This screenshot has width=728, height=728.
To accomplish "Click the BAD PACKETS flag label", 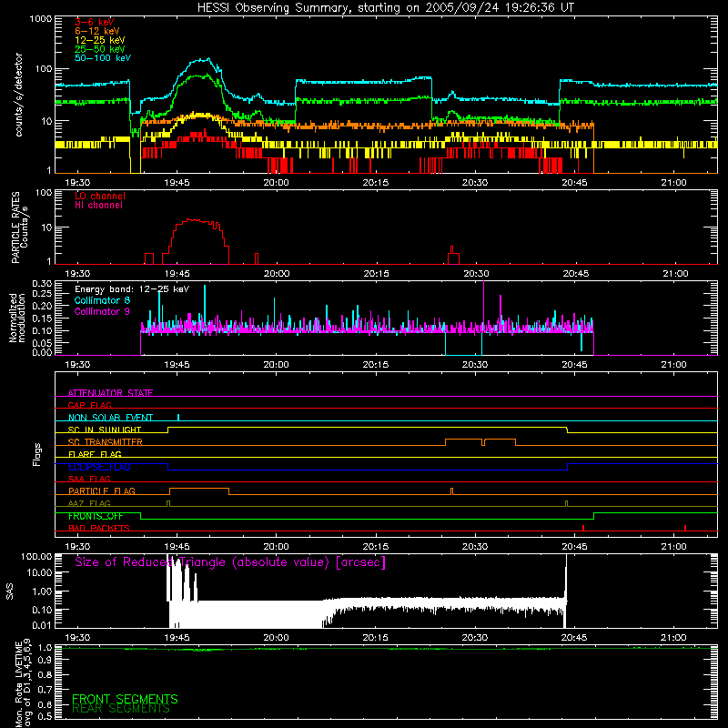I will click(x=98, y=528).
